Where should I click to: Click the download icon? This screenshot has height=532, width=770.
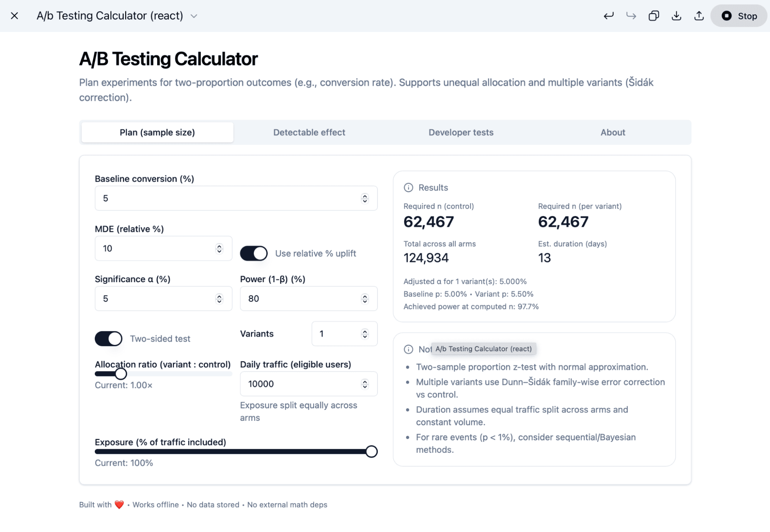[676, 16]
